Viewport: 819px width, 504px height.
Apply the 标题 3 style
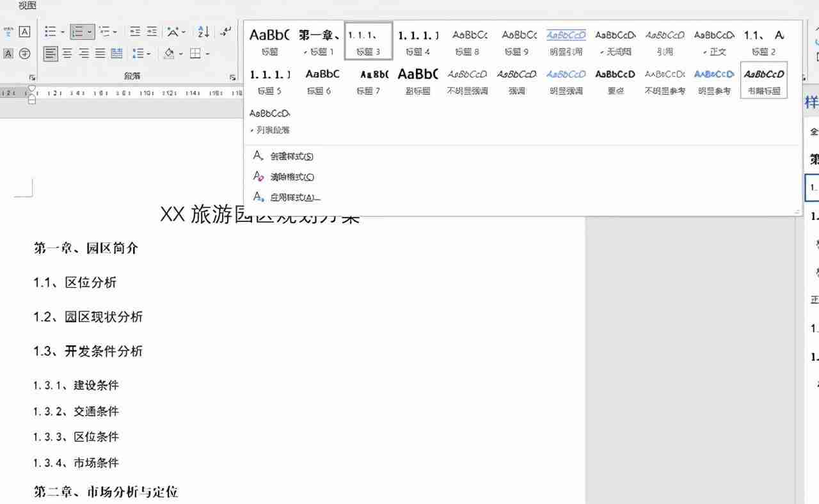coord(368,41)
